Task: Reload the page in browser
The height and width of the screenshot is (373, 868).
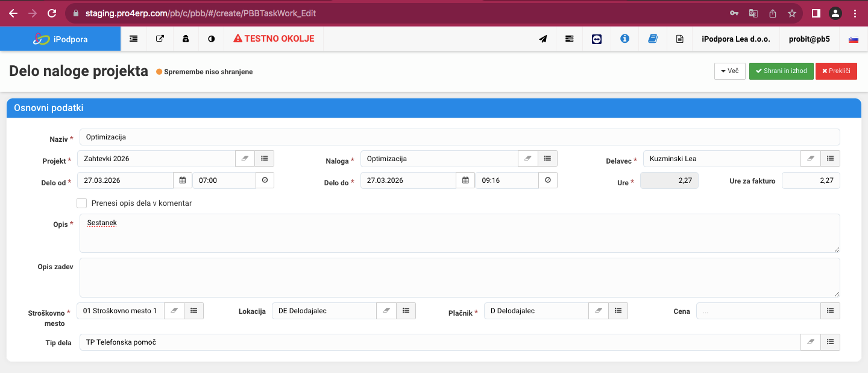Action: (52, 13)
